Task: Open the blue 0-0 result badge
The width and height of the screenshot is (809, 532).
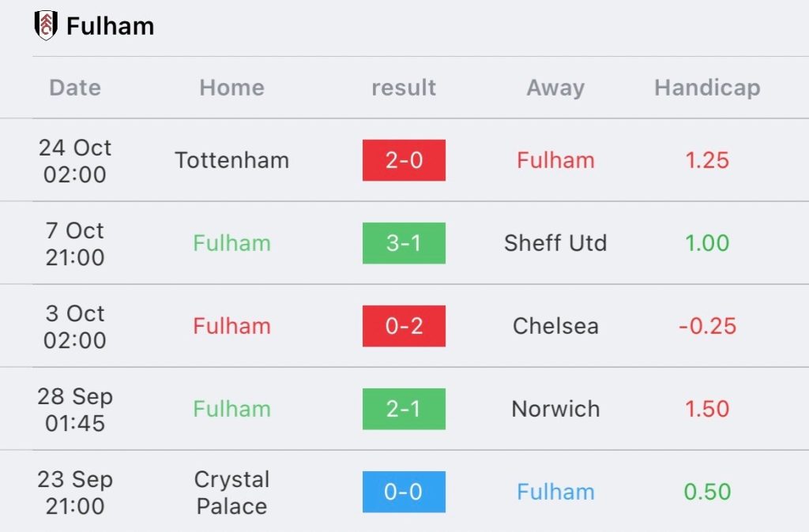Action: click(404, 492)
